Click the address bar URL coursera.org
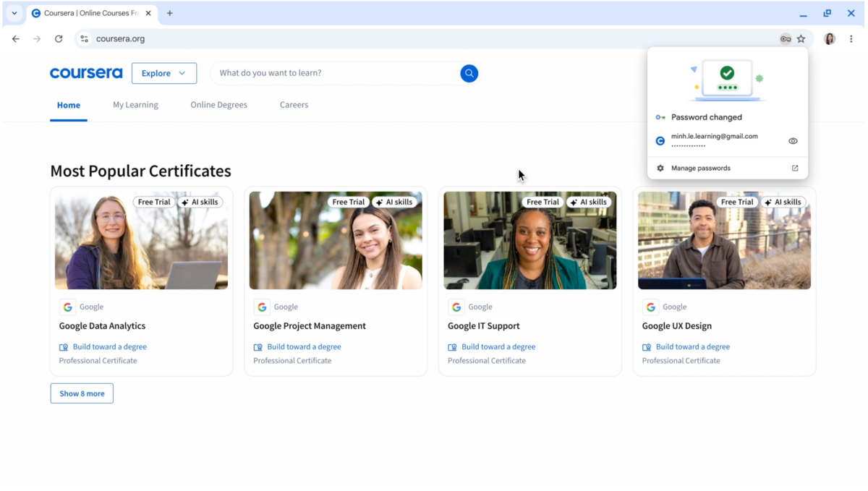868x491 pixels. (x=121, y=39)
